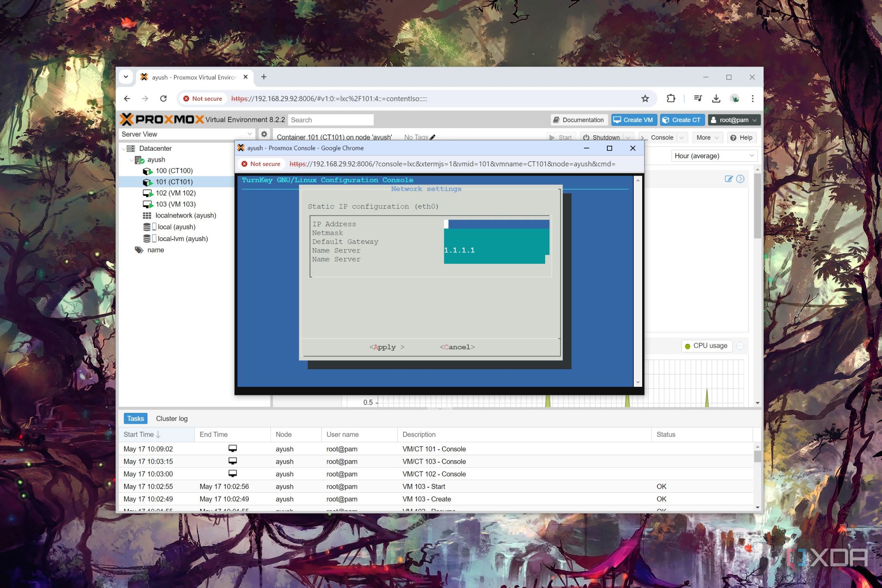Switch to the Cluster log tab
This screenshot has width=882, height=588.
click(171, 418)
